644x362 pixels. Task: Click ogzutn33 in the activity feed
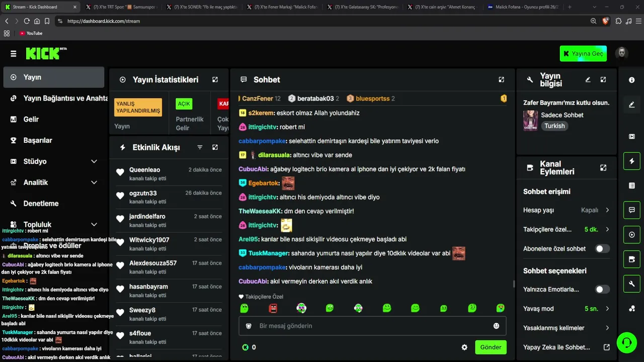tap(143, 194)
